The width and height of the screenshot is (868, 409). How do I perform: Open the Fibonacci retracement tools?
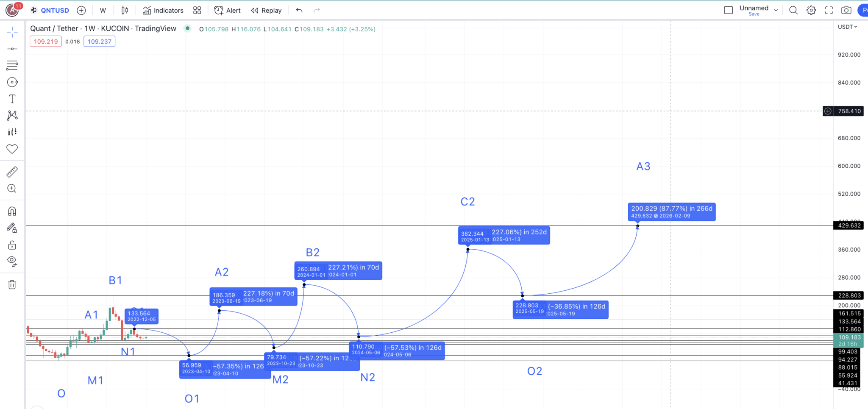click(12, 65)
